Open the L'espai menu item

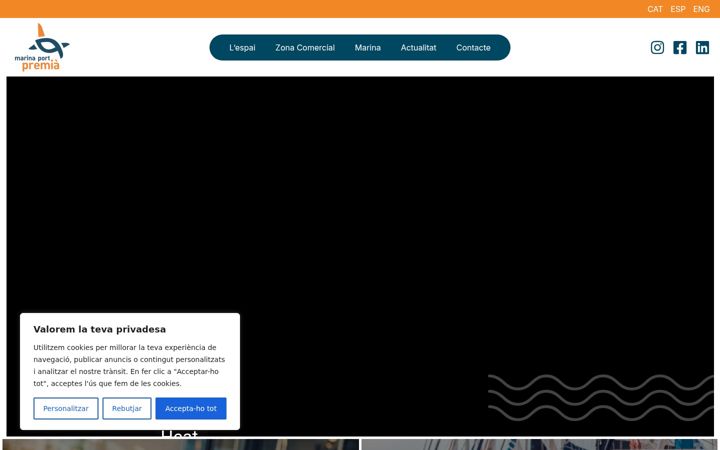[x=242, y=48]
